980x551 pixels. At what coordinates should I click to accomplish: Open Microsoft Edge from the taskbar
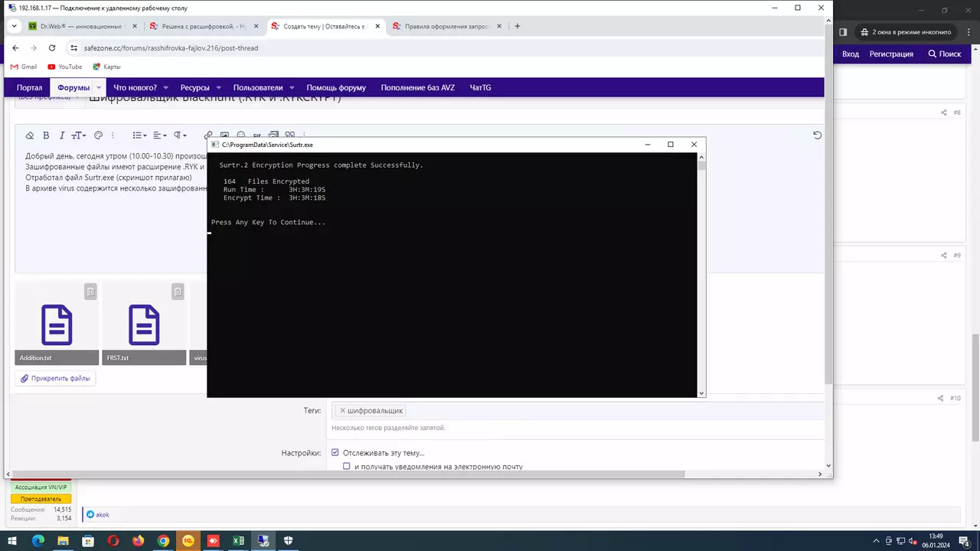(x=38, y=541)
